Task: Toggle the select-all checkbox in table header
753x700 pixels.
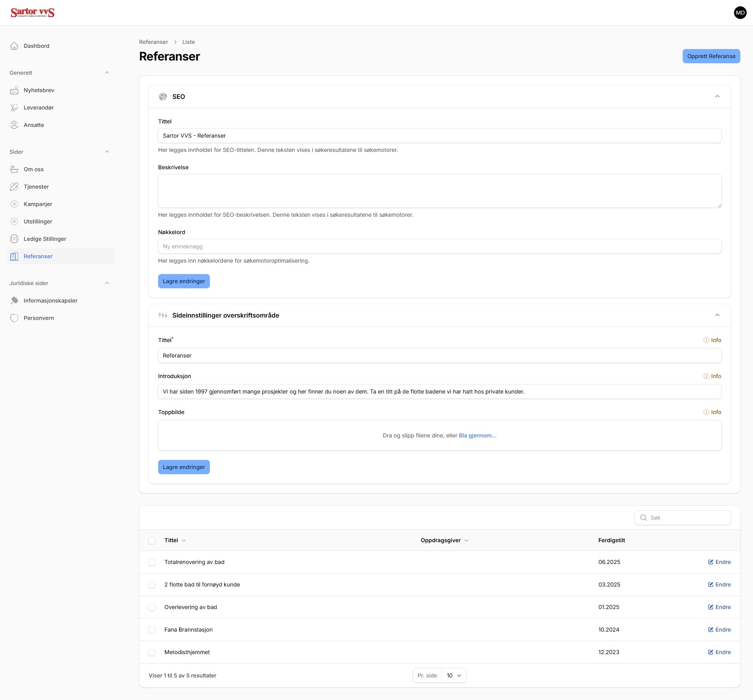Action: (x=152, y=541)
